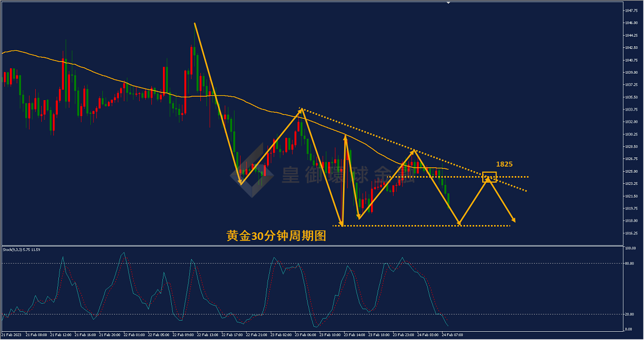Click the 21 Feb 08:00 time label

tap(36, 335)
